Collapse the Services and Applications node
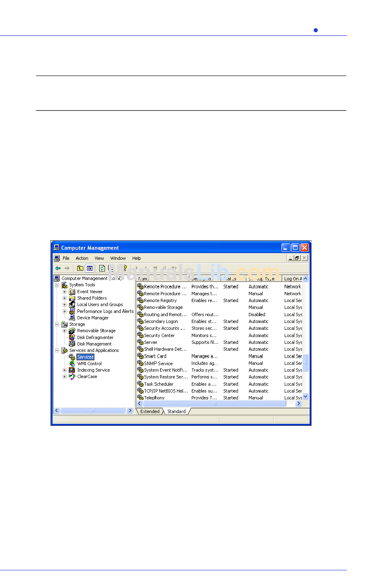 (x=57, y=351)
